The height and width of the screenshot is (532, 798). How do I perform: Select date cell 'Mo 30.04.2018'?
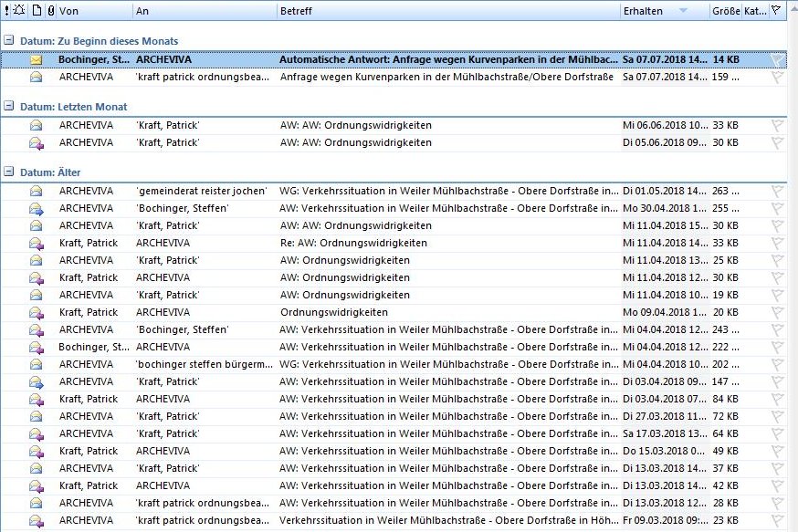pos(665,208)
